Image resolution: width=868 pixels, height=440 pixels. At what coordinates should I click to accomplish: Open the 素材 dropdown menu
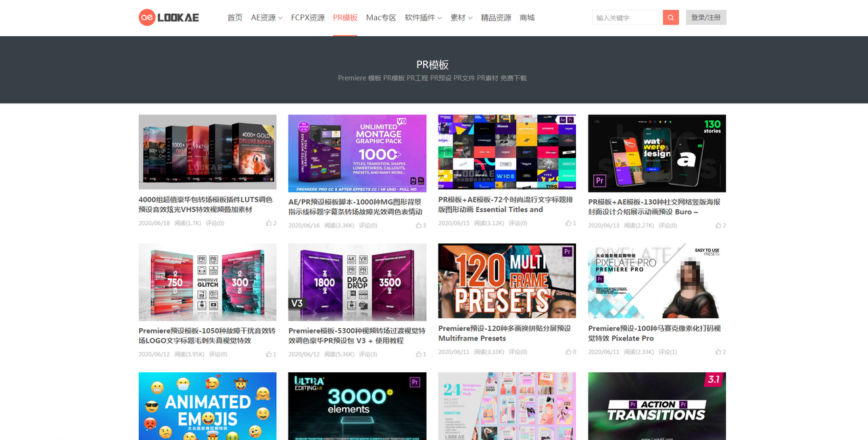click(x=461, y=18)
